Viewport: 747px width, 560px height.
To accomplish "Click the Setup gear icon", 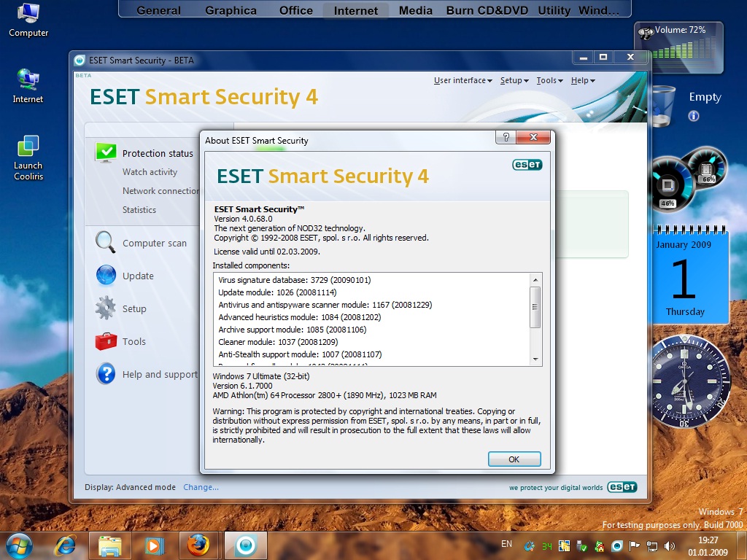I will 105,308.
